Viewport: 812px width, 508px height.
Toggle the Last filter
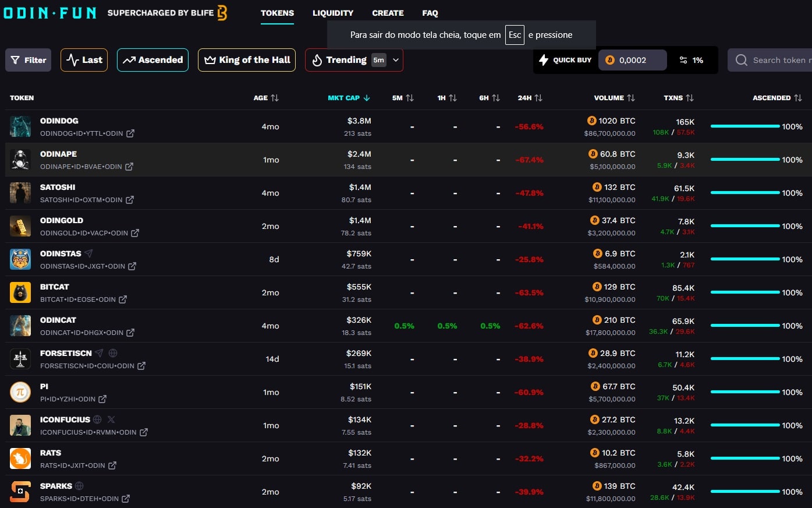coord(84,60)
